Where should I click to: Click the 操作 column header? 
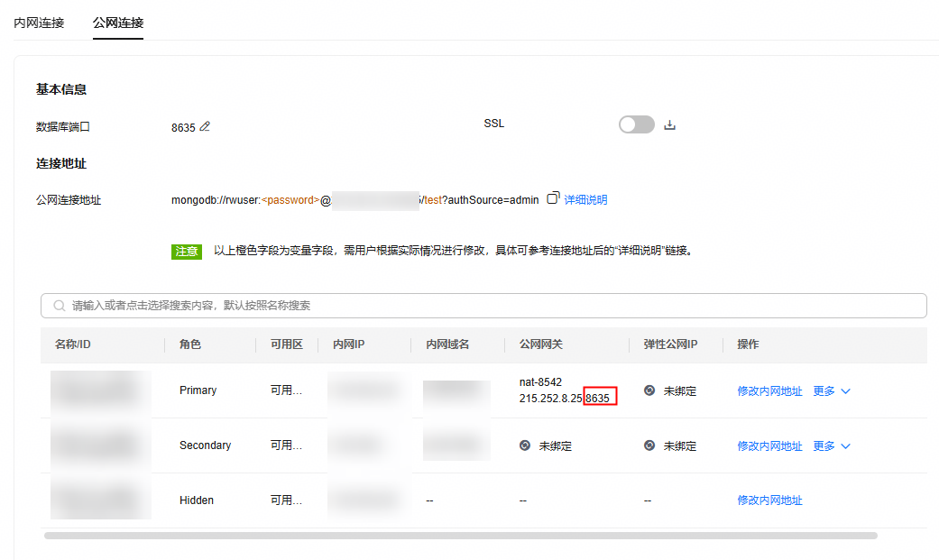[748, 344]
